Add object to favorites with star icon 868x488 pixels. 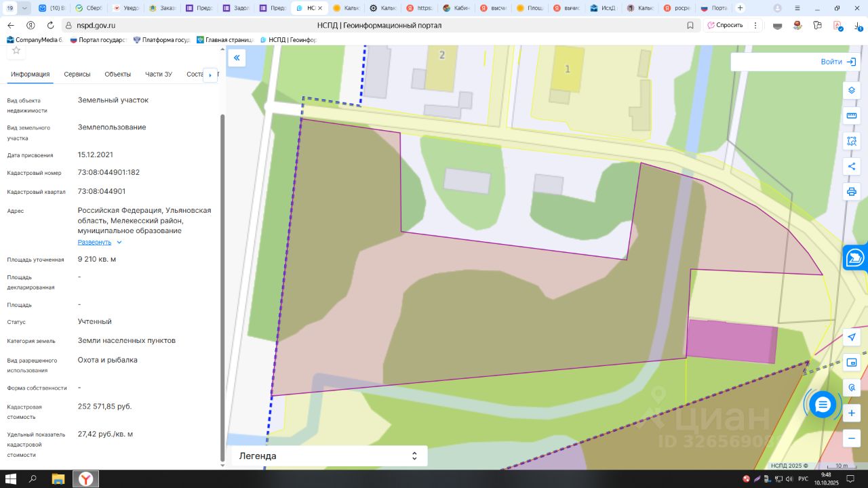click(16, 50)
